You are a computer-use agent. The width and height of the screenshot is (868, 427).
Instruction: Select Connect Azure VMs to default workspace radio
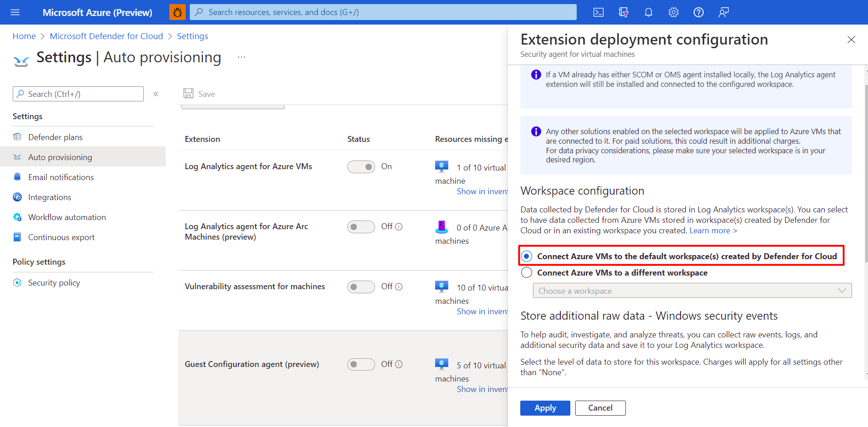tap(527, 256)
